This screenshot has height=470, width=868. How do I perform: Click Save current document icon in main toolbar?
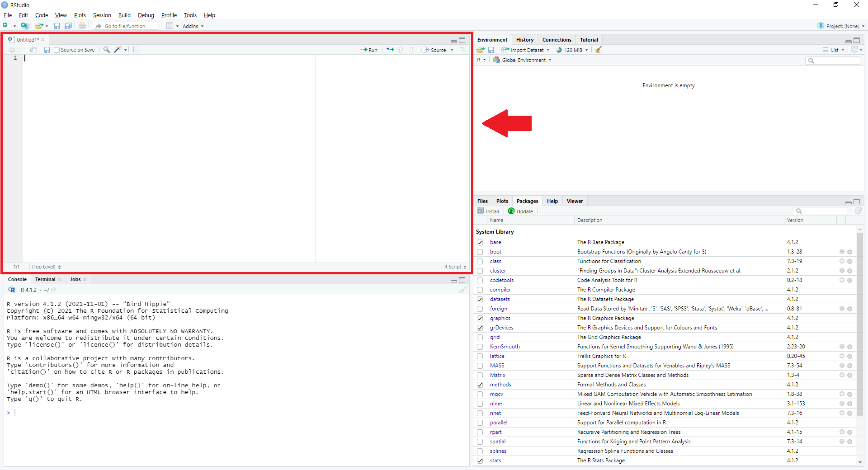click(57, 26)
